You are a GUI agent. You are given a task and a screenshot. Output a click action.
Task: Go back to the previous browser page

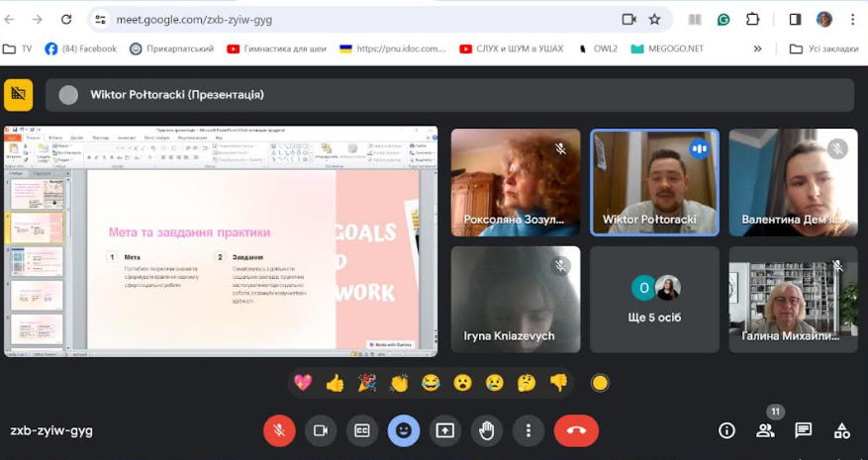coord(10,20)
